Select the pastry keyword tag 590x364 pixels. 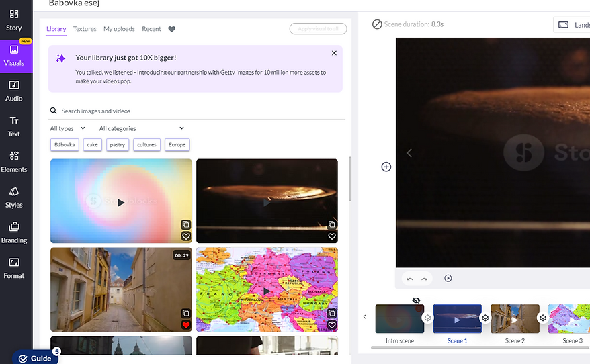point(118,145)
